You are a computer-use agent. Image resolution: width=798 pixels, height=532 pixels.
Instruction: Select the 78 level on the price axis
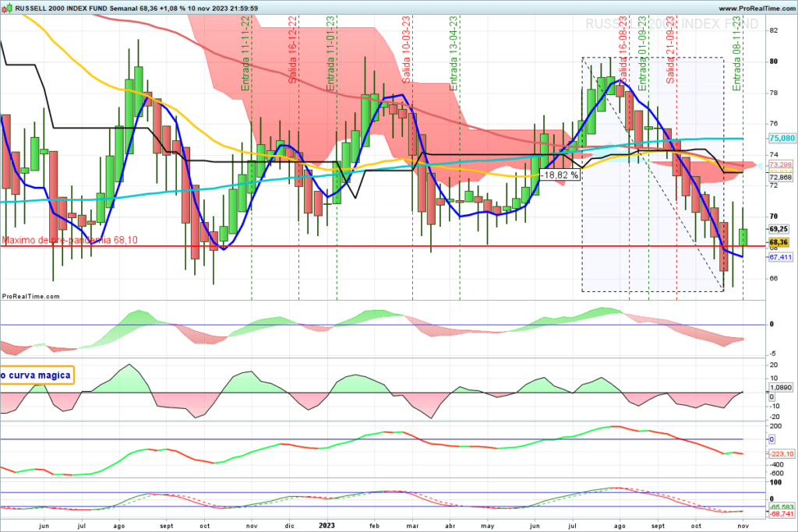pyautogui.click(x=774, y=93)
